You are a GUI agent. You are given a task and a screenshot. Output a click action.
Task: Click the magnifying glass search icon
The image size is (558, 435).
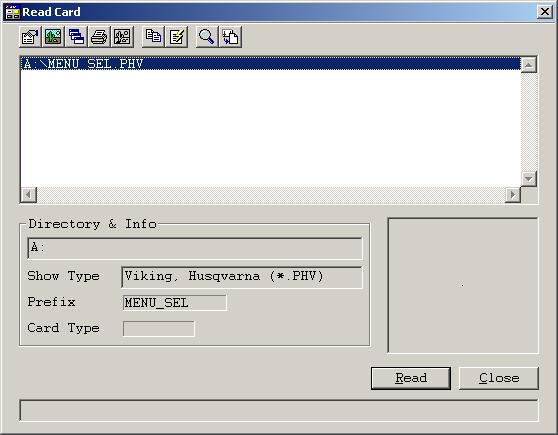coord(207,37)
